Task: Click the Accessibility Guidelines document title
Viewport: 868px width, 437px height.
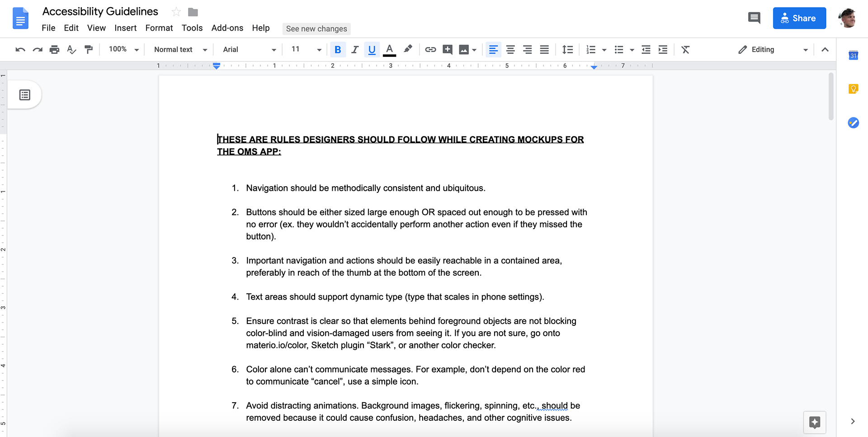Action: tap(100, 12)
